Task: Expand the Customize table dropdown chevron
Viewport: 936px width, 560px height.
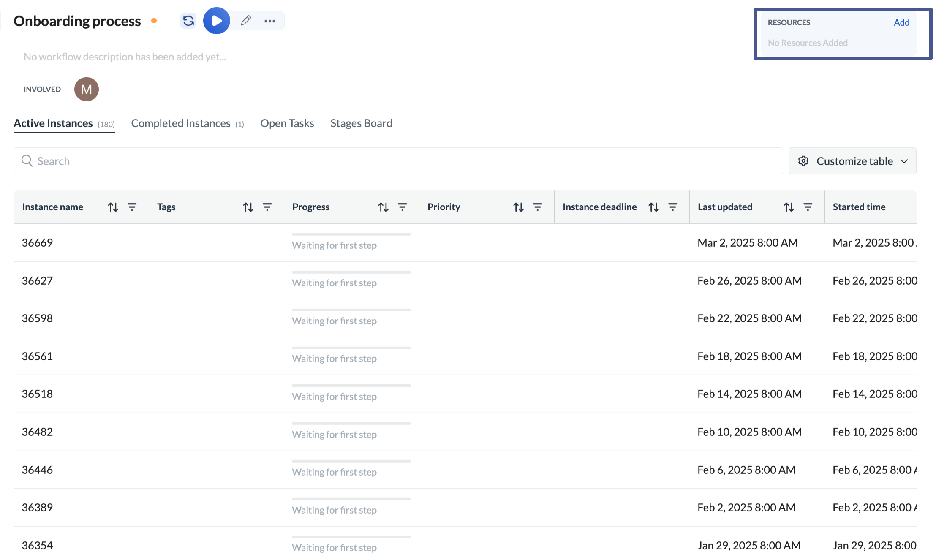Action: 904,161
